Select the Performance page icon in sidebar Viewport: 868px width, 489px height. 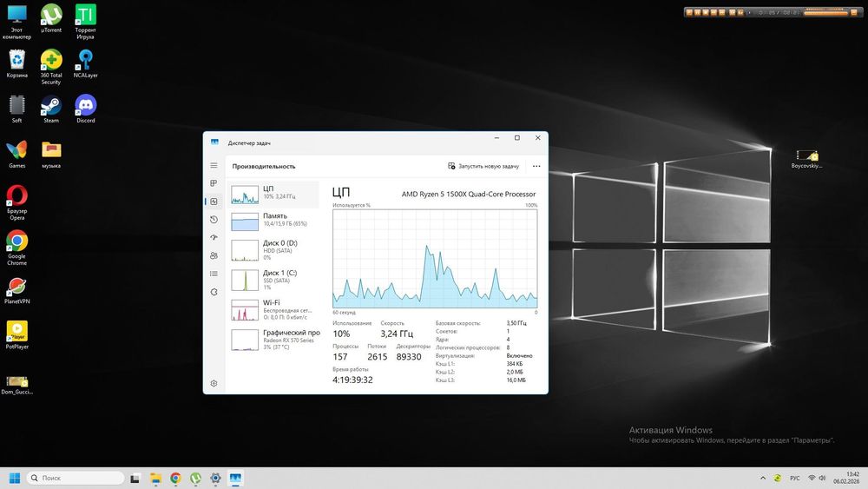pyautogui.click(x=214, y=202)
